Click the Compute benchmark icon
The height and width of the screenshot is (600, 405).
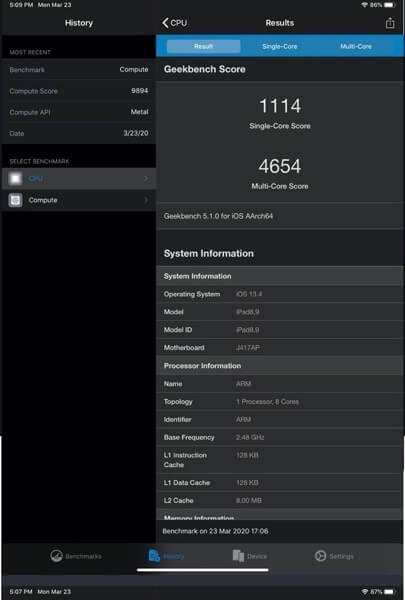pos(15,200)
